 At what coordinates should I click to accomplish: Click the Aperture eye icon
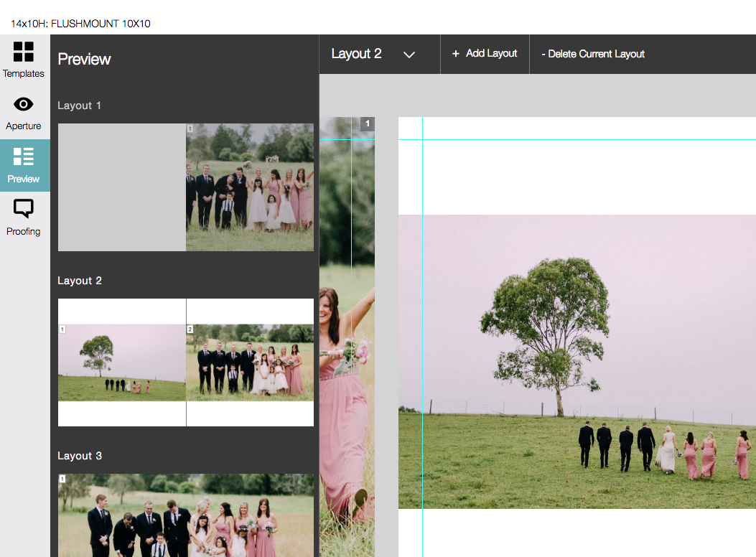click(x=24, y=105)
